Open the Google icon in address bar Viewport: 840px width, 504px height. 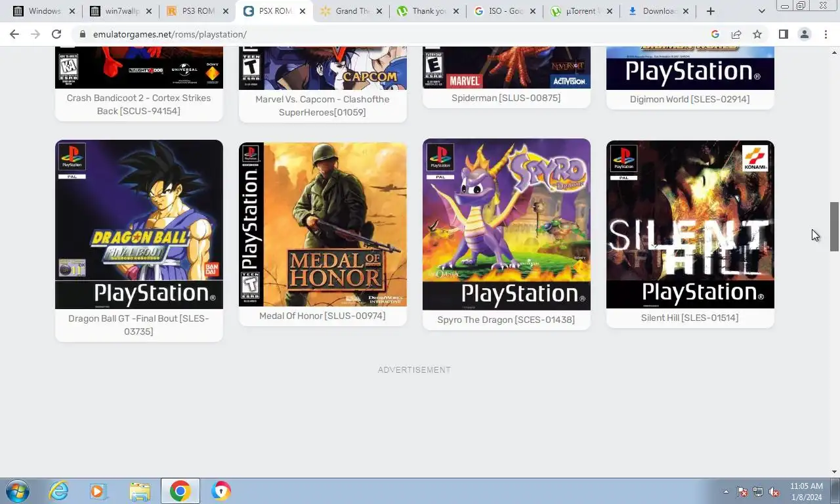715,34
